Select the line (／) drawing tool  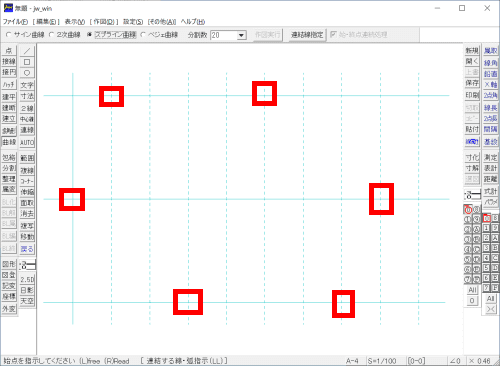coord(27,51)
